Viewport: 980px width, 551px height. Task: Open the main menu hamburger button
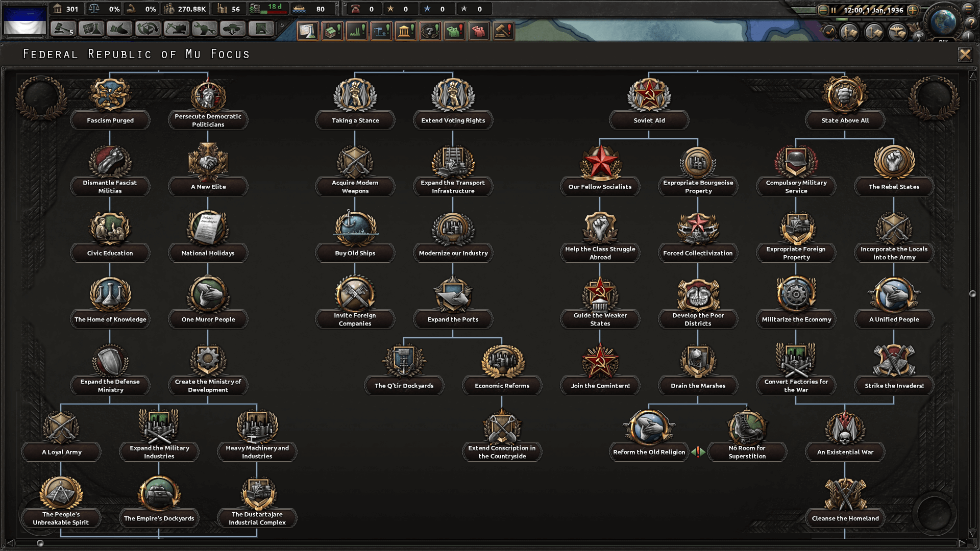coord(968,8)
